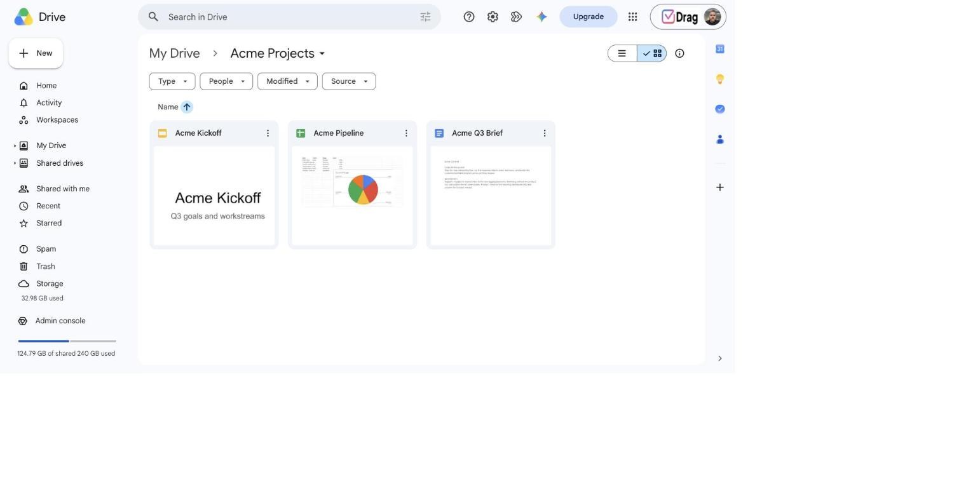Open Settings gear in the top bar
The height and width of the screenshot is (498, 980).
coord(493,17)
